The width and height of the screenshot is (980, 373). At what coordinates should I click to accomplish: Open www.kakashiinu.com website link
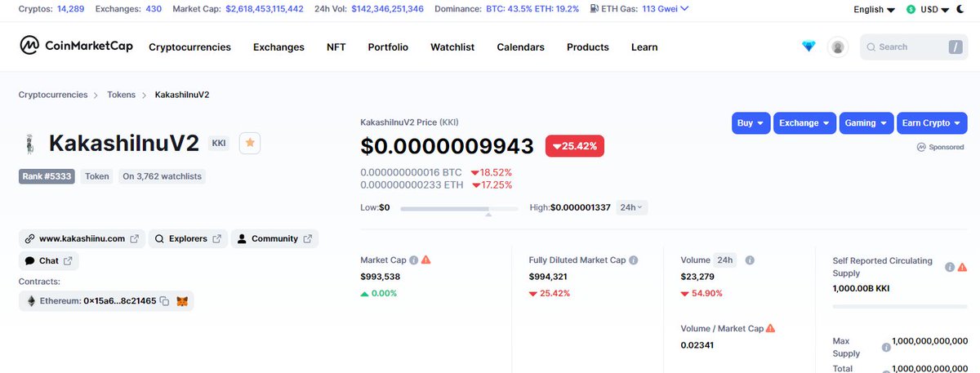click(82, 239)
